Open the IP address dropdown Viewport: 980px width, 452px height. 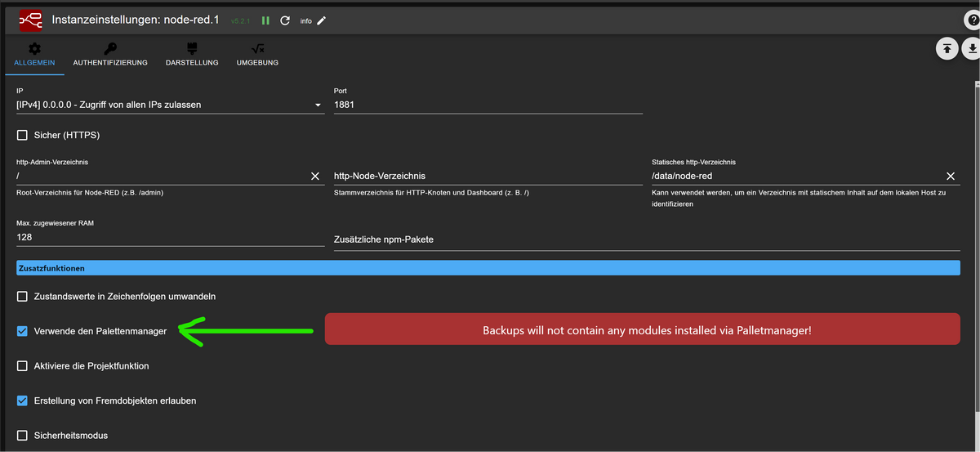[x=170, y=105]
